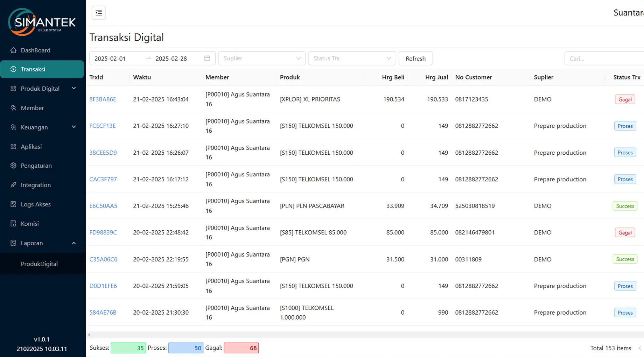644x357 pixels.
Task: Click the Cari search field
Action: [604, 58]
